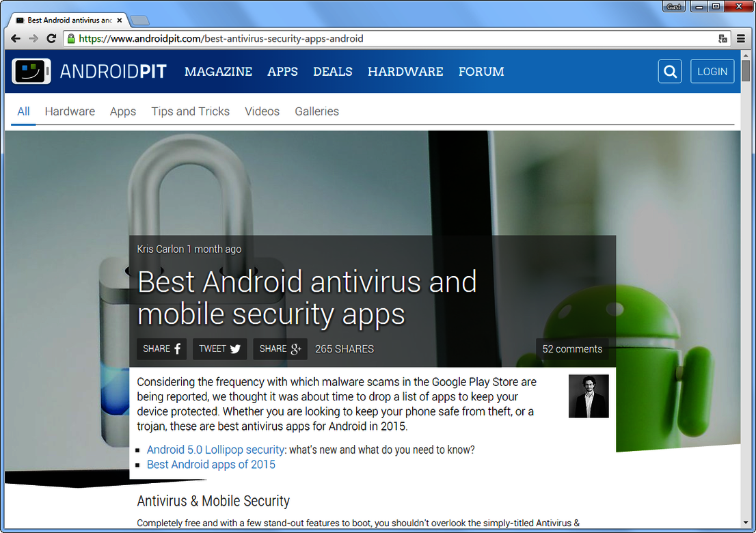Viewport: 756px width, 533px height.
Task: Reload the page with the refresh icon
Action: (51, 38)
